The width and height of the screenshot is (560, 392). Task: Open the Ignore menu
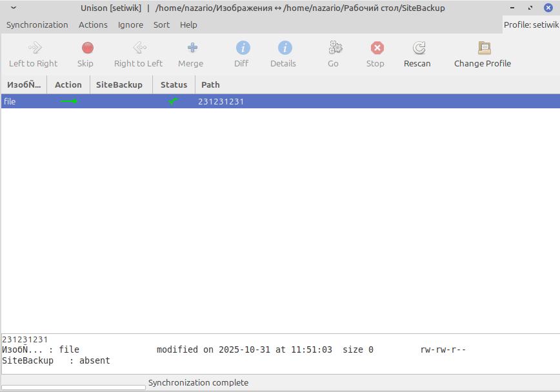tap(130, 24)
